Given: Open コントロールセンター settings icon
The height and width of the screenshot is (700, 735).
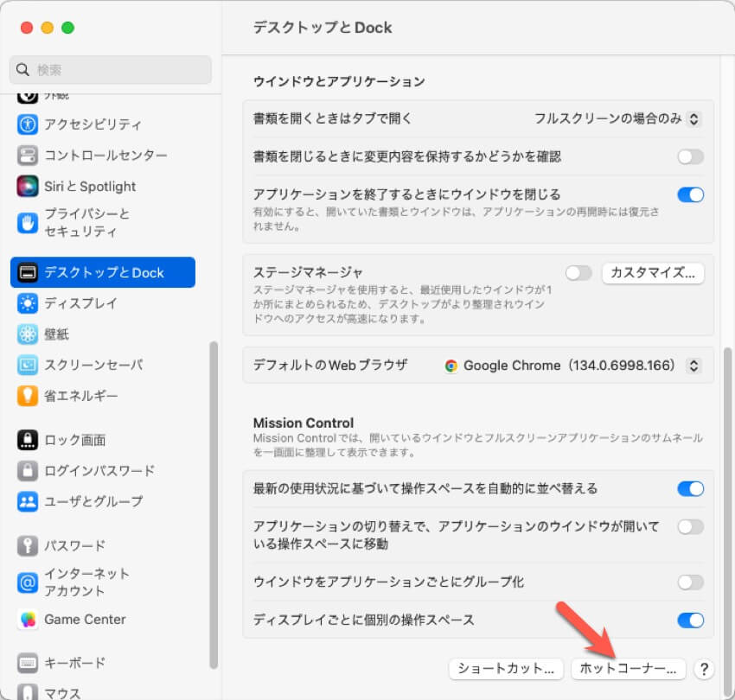Looking at the screenshot, I should [28, 156].
